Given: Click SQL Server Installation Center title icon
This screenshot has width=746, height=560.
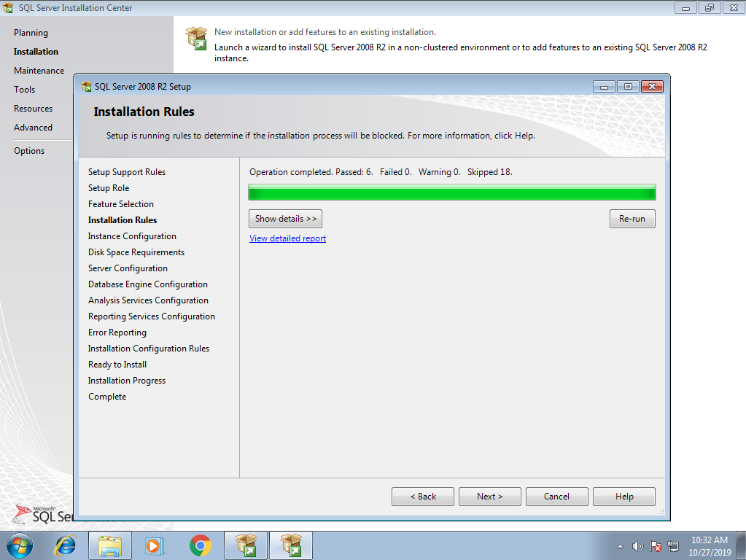Looking at the screenshot, I should coord(8,7).
